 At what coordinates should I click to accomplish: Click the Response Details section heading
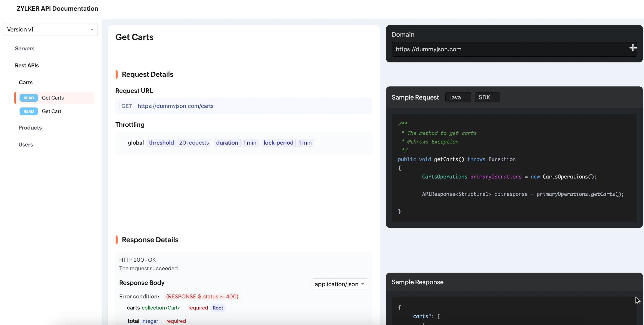(150, 240)
